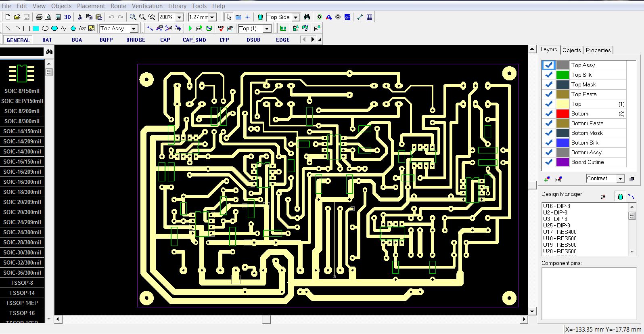
Task: Toggle Bottom layer visibility checkbox
Action: click(548, 113)
